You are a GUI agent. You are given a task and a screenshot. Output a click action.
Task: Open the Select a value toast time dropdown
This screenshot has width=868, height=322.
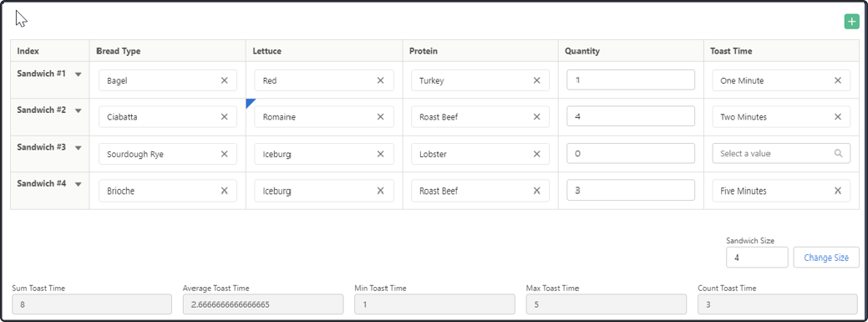781,154
